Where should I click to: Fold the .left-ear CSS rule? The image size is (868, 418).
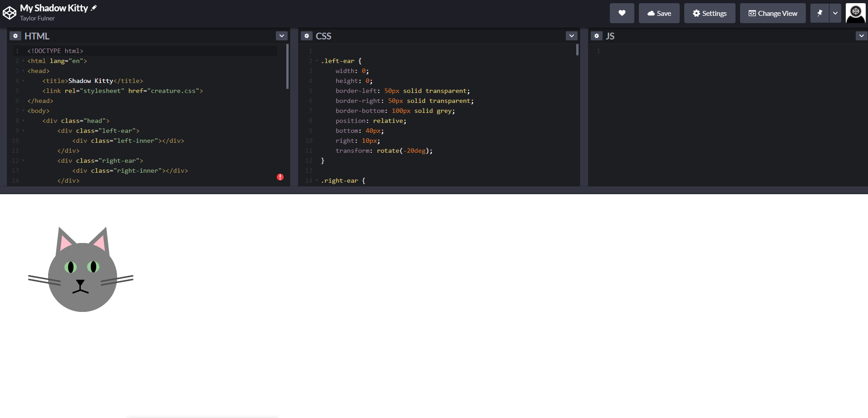[x=317, y=61]
